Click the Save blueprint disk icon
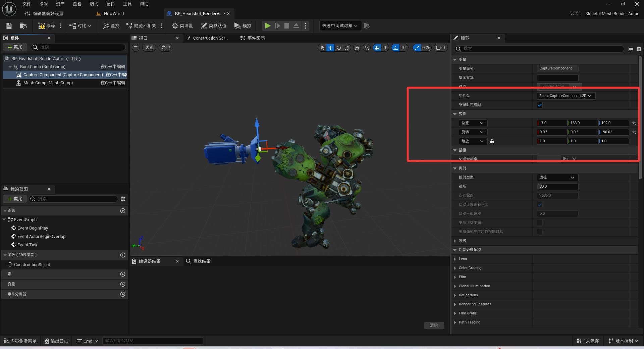The image size is (644, 349). coord(9,26)
